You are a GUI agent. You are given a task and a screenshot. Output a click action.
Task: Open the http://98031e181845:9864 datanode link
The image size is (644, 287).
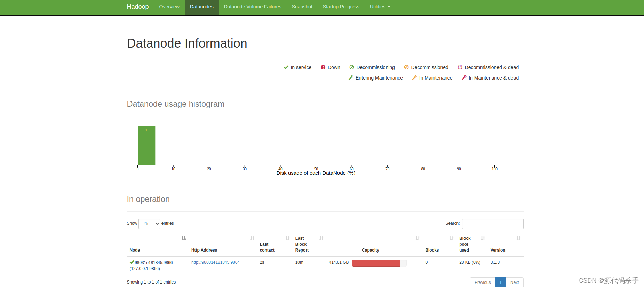[x=215, y=262]
